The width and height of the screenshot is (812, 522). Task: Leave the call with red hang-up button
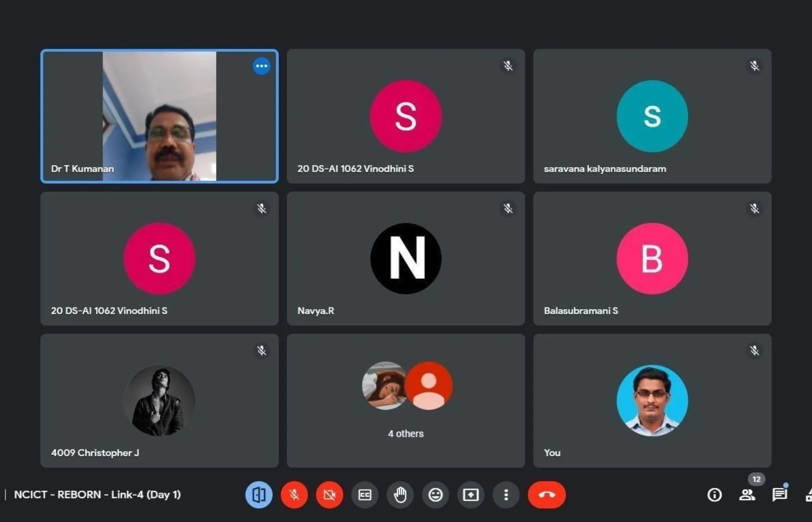click(547, 495)
